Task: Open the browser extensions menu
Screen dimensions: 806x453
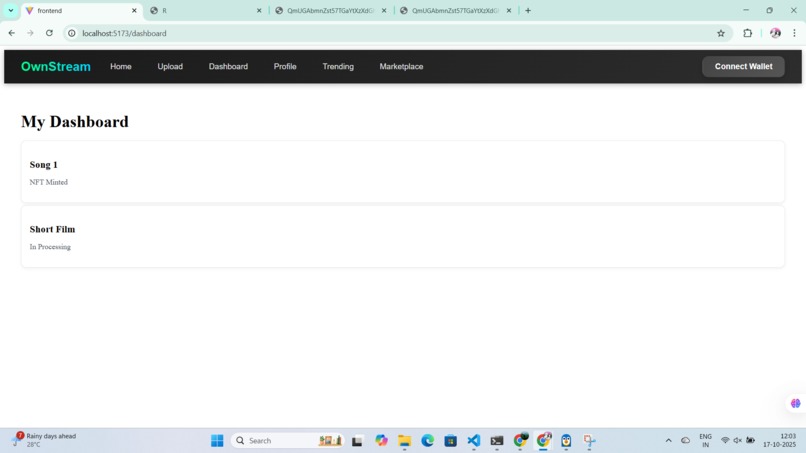Action: point(747,33)
